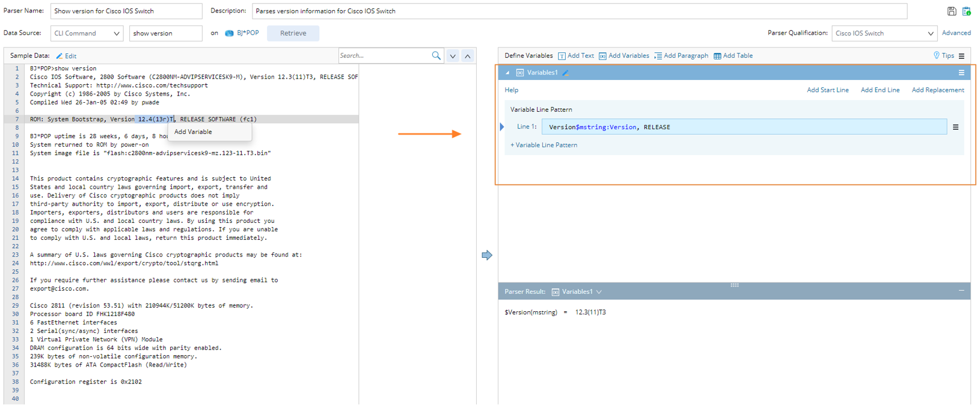Click the Add Text toolbar item
980x405 pixels.
pyautogui.click(x=576, y=56)
